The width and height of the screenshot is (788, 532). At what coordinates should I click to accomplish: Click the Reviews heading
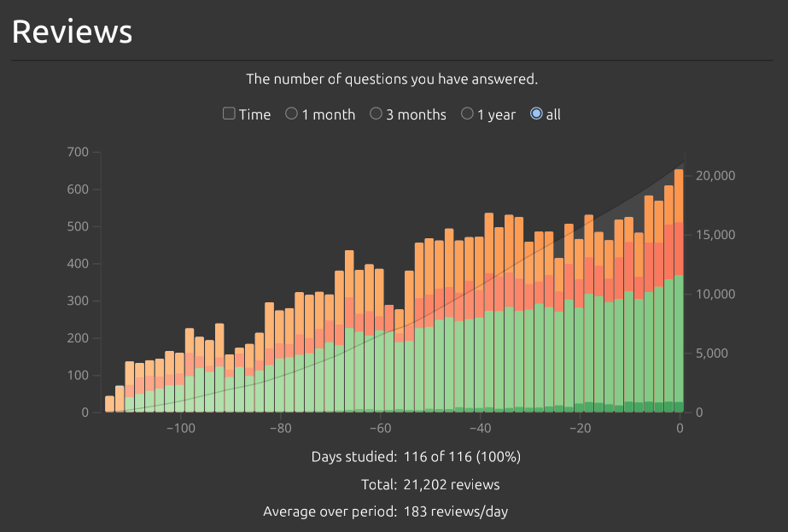coord(72,32)
